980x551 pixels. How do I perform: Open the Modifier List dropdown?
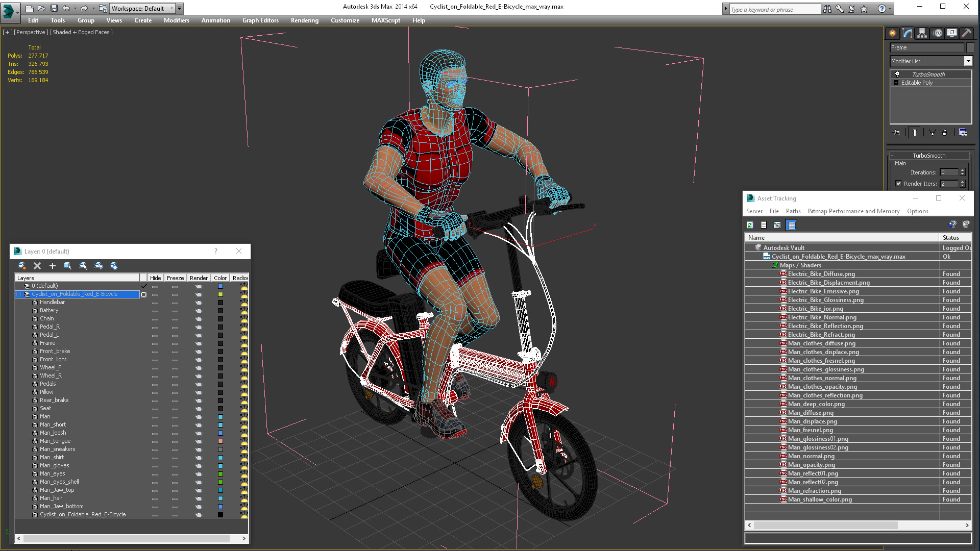coord(968,61)
